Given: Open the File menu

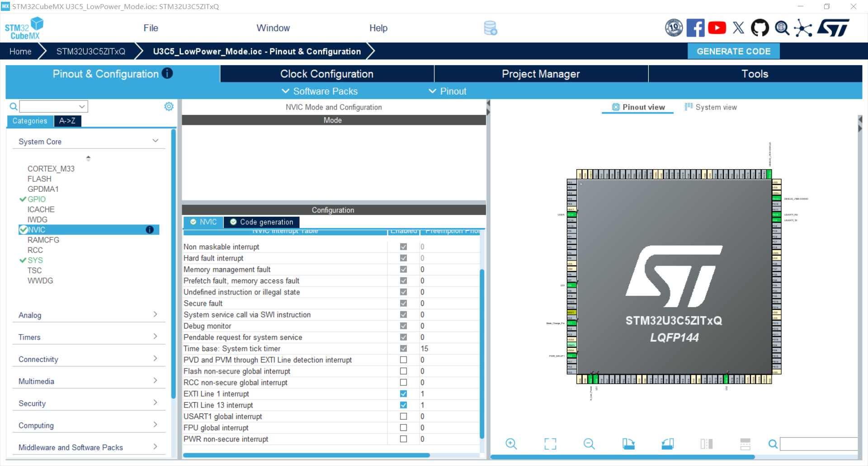Looking at the screenshot, I should pyautogui.click(x=151, y=28).
